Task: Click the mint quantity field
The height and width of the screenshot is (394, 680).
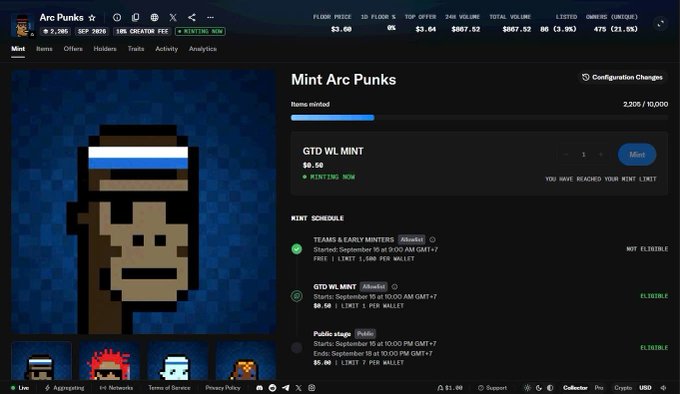Action: click(583, 155)
